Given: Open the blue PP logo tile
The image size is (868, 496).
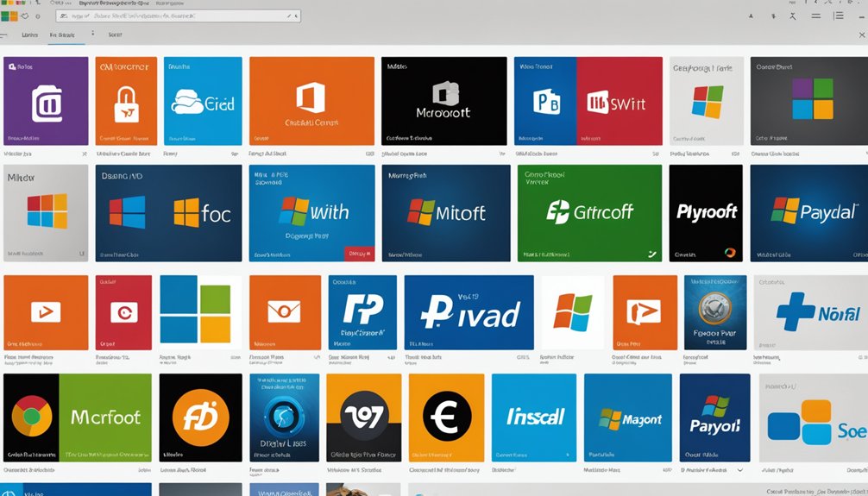Looking at the screenshot, I should coord(362,312).
